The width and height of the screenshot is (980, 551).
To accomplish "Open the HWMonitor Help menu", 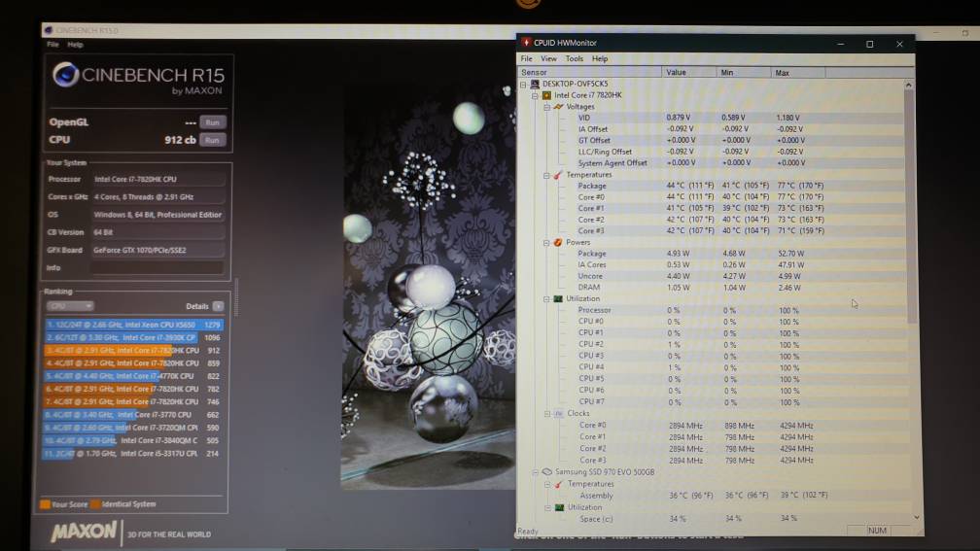I will 600,58.
